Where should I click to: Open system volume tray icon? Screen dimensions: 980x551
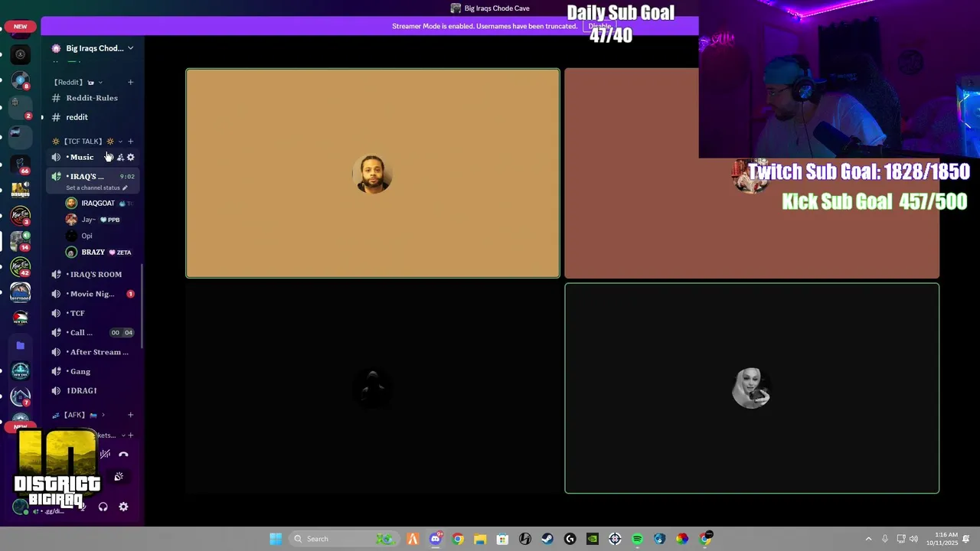913,539
